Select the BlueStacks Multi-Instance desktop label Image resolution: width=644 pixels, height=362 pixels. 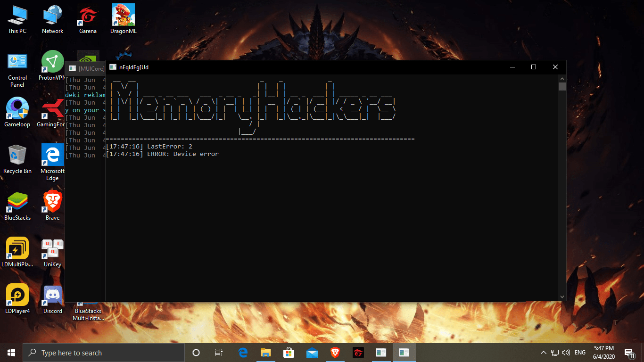coord(88,314)
